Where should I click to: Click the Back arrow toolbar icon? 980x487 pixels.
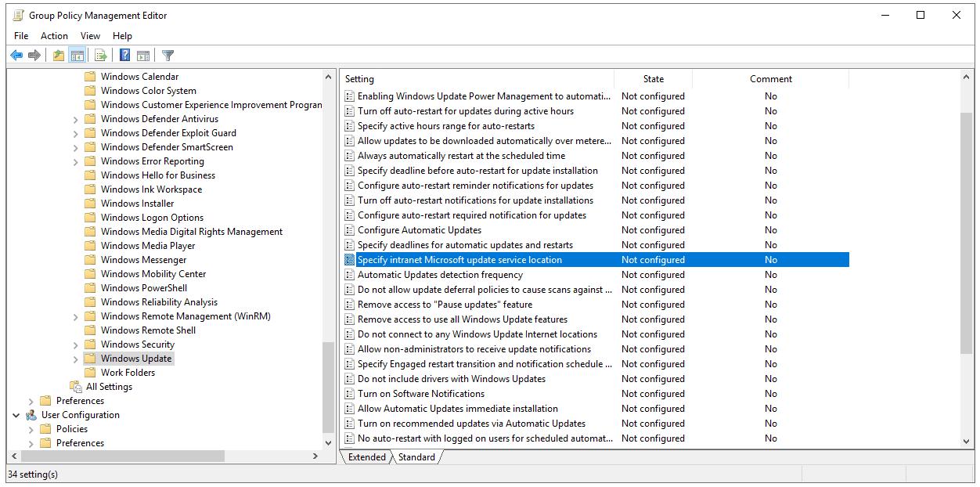[16, 55]
